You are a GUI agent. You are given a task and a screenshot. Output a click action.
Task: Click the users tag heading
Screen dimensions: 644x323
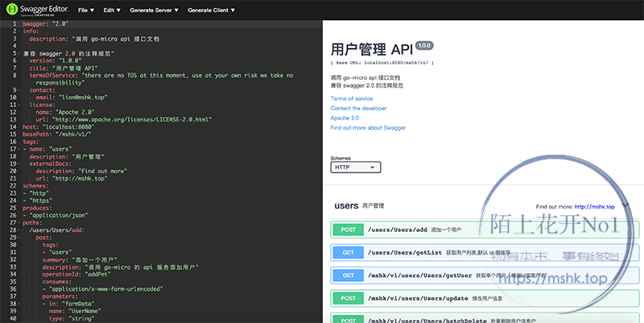346,205
